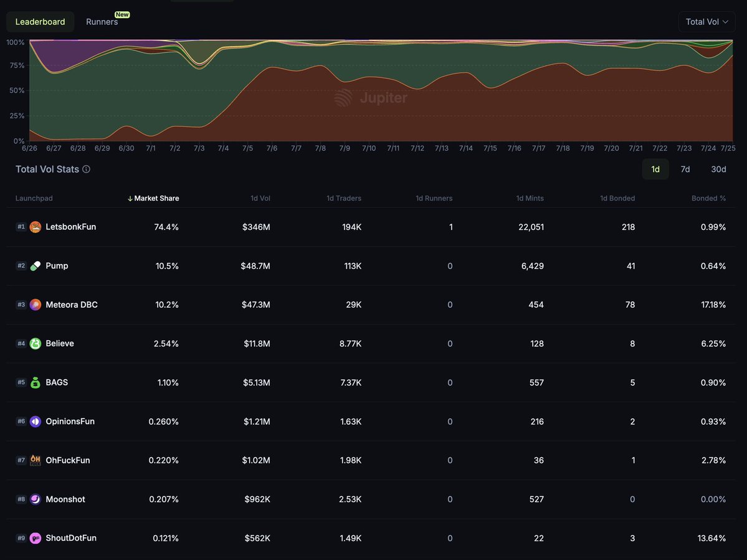Click the Total Vol Stats heading
The height and width of the screenshot is (560, 747).
coord(47,169)
